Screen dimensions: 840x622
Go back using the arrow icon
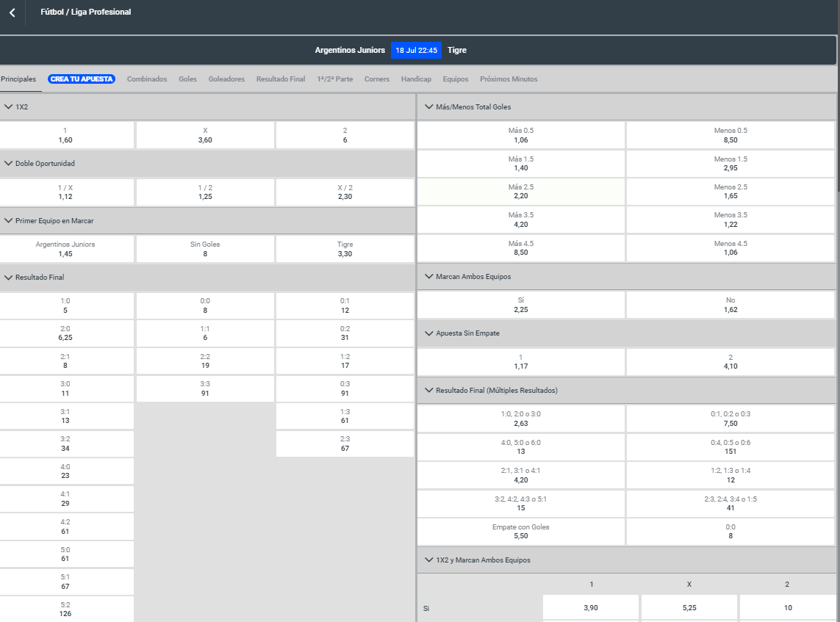pyautogui.click(x=12, y=12)
